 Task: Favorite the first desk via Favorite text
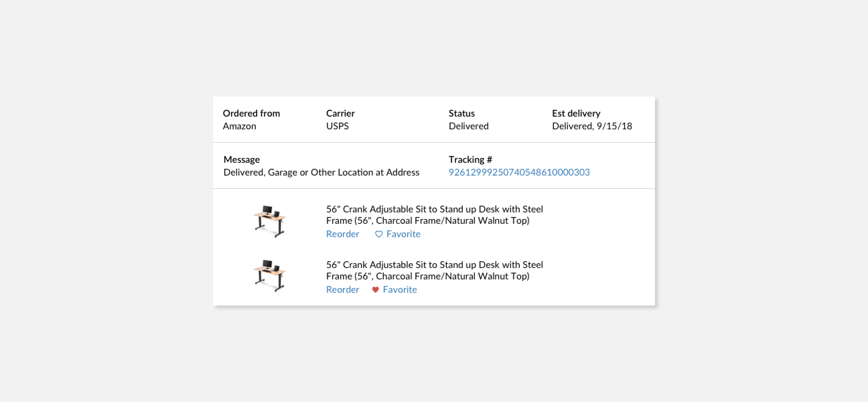click(x=403, y=234)
